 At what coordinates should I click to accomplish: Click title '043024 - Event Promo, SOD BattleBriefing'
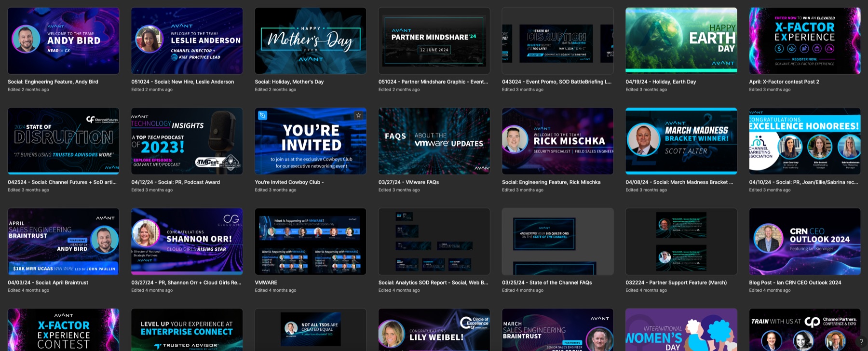coord(556,82)
